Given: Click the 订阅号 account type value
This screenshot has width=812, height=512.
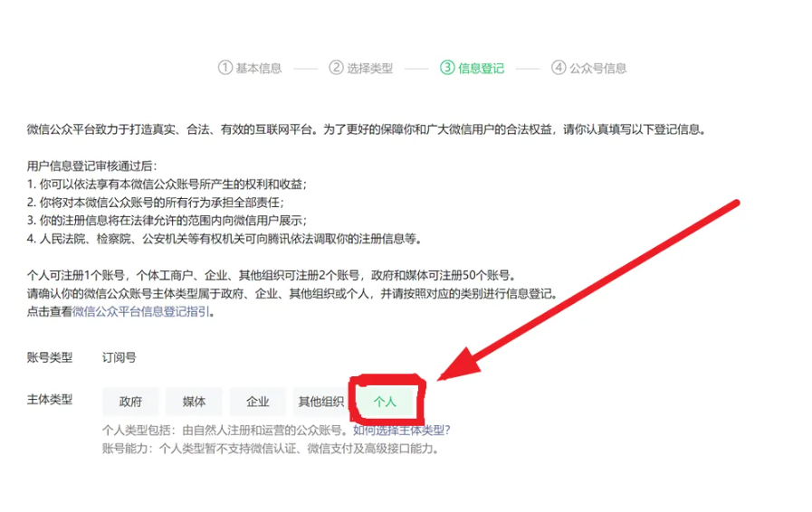Looking at the screenshot, I should point(119,357).
